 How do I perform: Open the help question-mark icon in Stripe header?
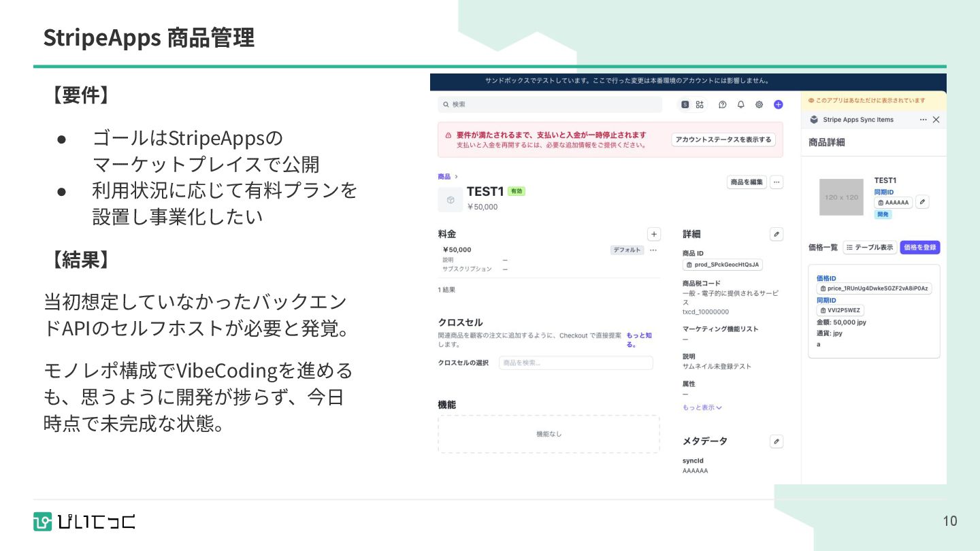[723, 105]
